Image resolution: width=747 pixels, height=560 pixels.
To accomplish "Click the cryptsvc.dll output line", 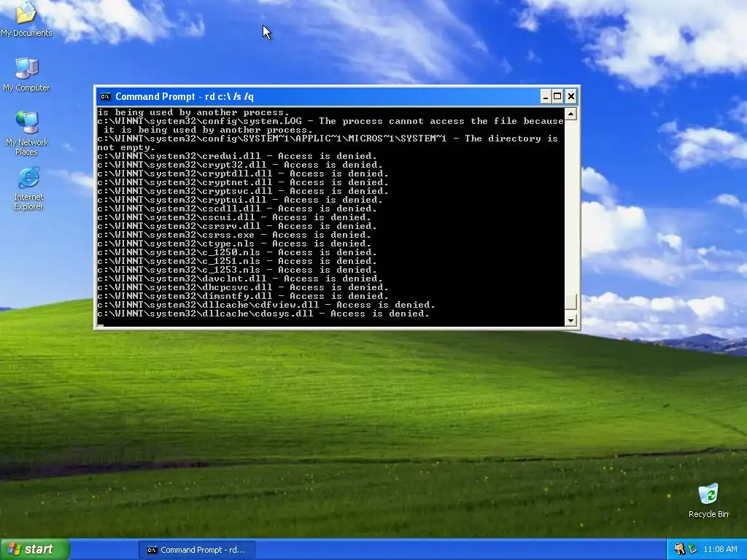I will (242, 191).
